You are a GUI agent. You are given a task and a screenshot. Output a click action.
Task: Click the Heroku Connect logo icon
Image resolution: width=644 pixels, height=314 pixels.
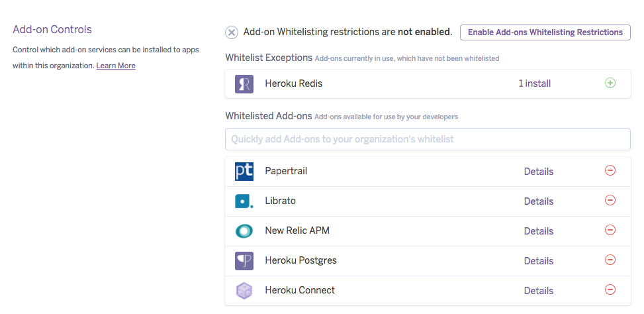pos(244,291)
